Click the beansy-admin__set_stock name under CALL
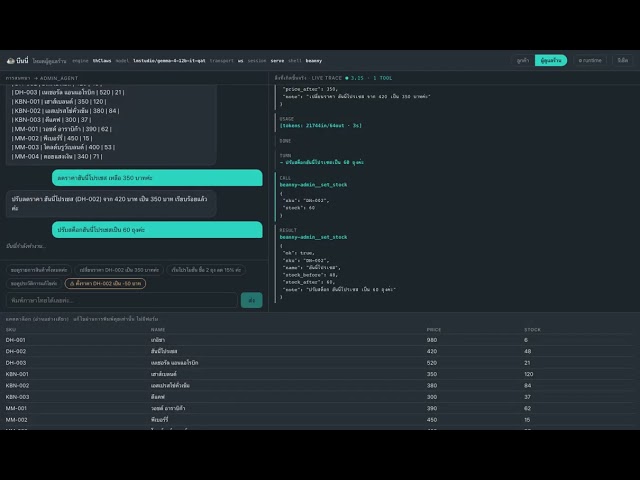 click(313, 185)
